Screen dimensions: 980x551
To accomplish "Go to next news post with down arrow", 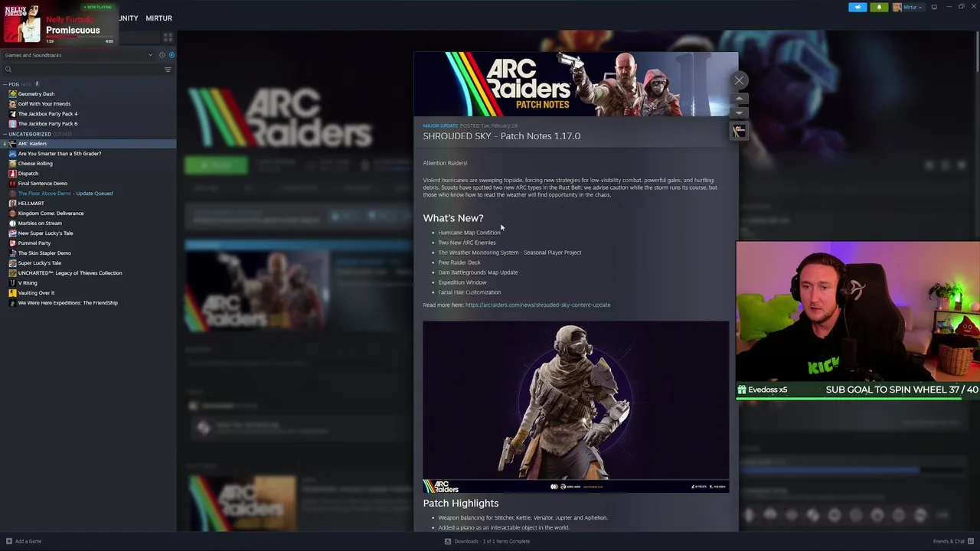I will point(739,113).
